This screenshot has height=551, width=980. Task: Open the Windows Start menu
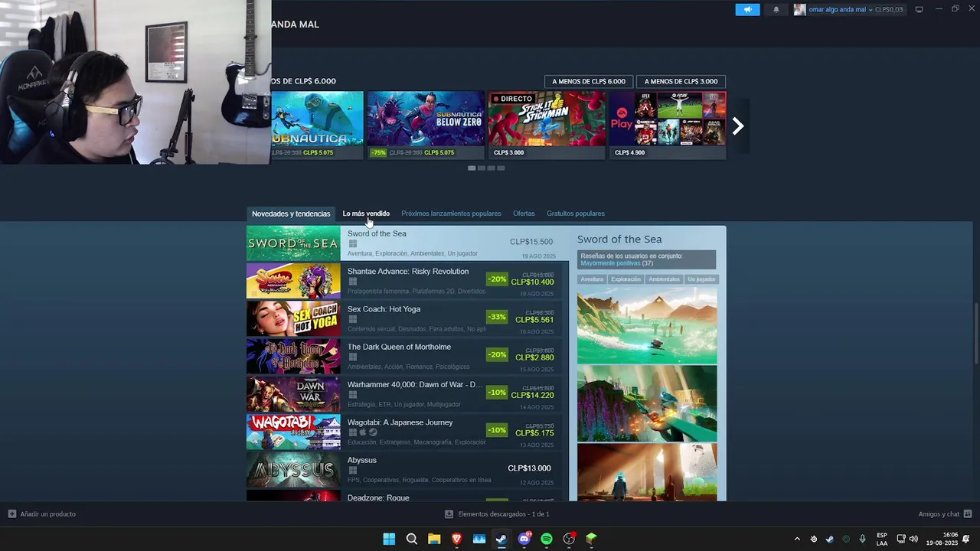[x=389, y=539]
